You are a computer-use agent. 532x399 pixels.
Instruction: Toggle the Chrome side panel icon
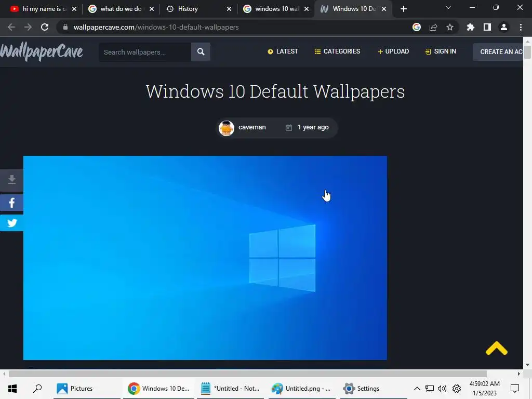tap(487, 27)
